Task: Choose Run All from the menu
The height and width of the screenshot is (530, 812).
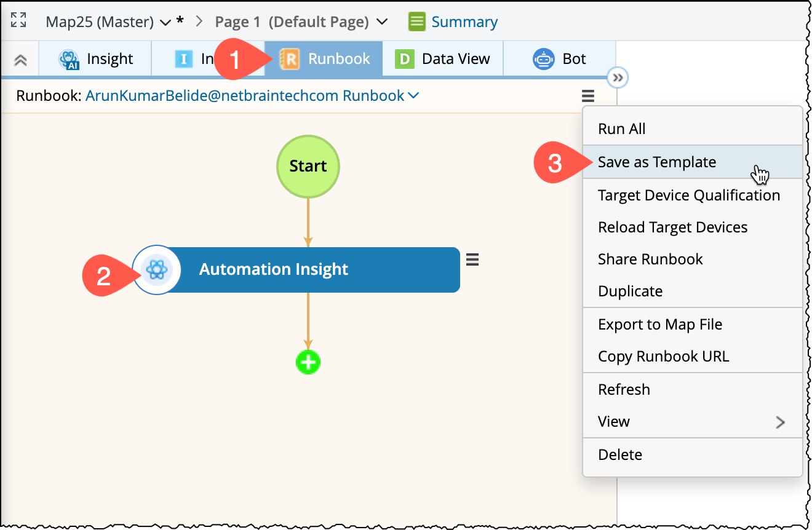Action: pyautogui.click(x=621, y=129)
